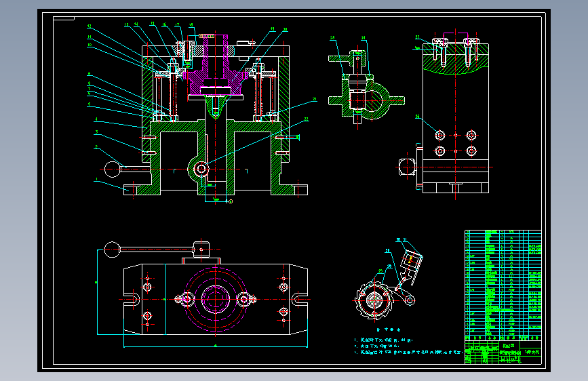Viewport: 588px width, 381px height.
Task: Select the orange tolerance frame above the sleeve
Action: pyautogui.click(x=207, y=36)
